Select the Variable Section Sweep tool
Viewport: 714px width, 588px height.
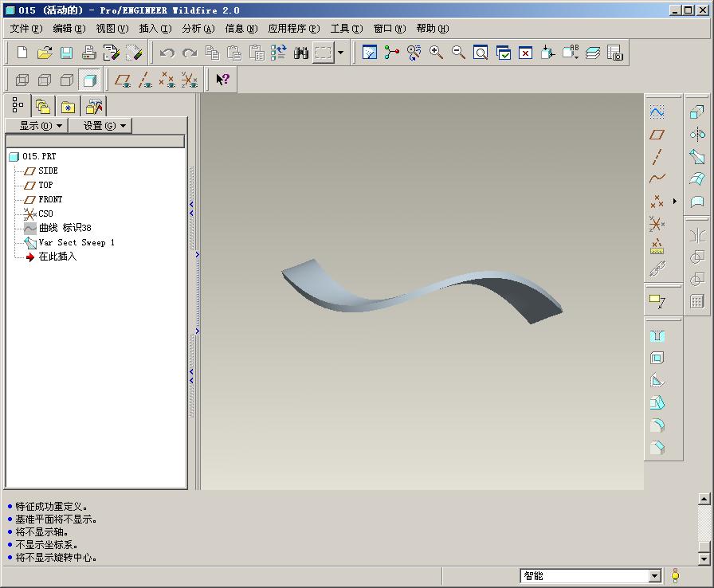click(696, 156)
